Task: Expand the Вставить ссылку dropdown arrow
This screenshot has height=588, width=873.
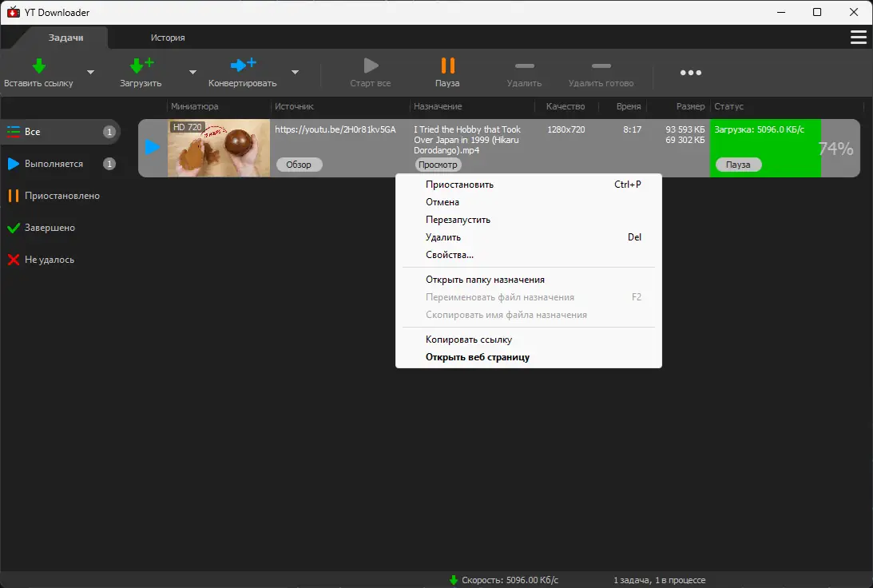Action: [x=91, y=73]
